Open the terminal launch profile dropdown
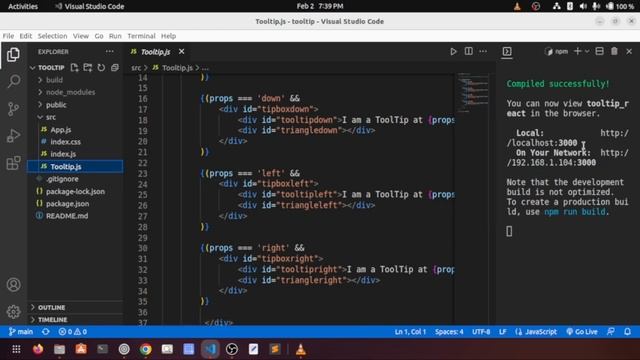 (587, 51)
